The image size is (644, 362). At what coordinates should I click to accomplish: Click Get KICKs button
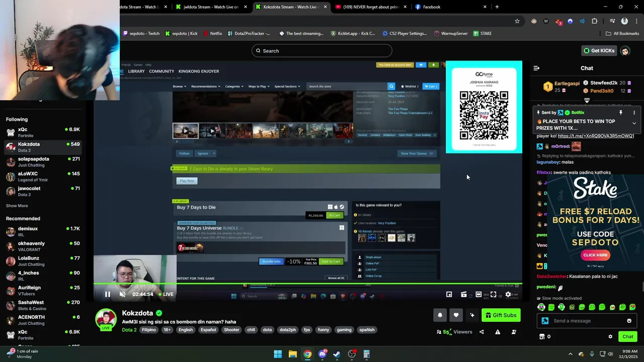pos(599,51)
